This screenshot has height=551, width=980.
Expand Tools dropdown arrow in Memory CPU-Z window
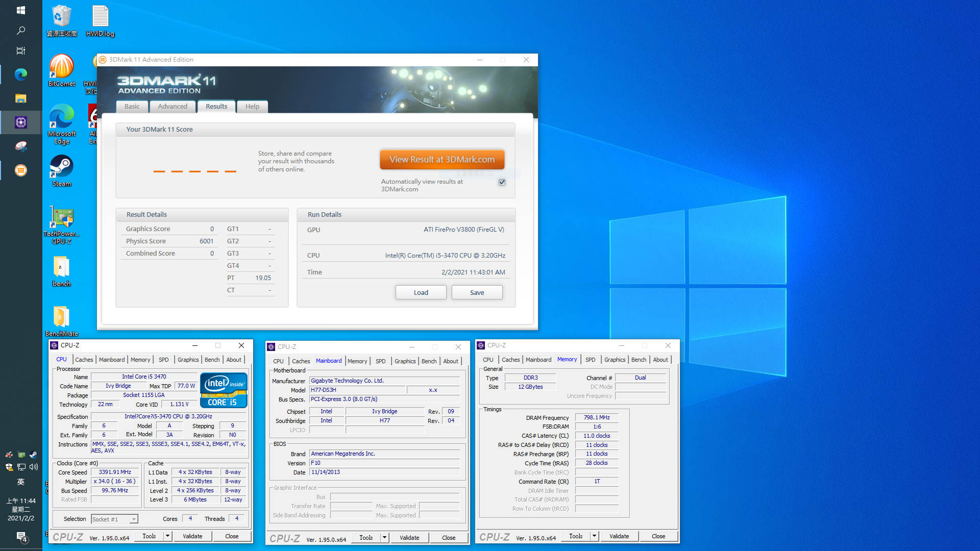pyautogui.click(x=594, y=536)
